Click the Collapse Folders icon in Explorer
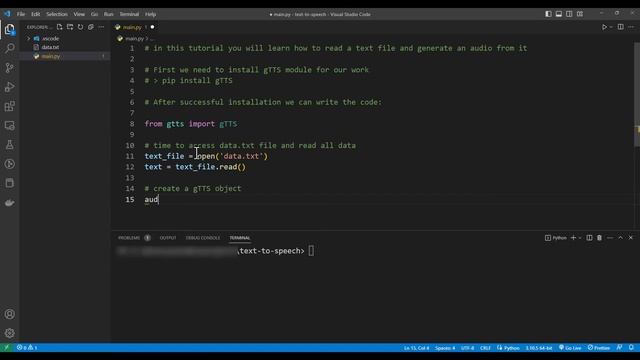Image resolution: width=640 pixels, height=360 pixels. pyautogui.click(x=91, y=27)
